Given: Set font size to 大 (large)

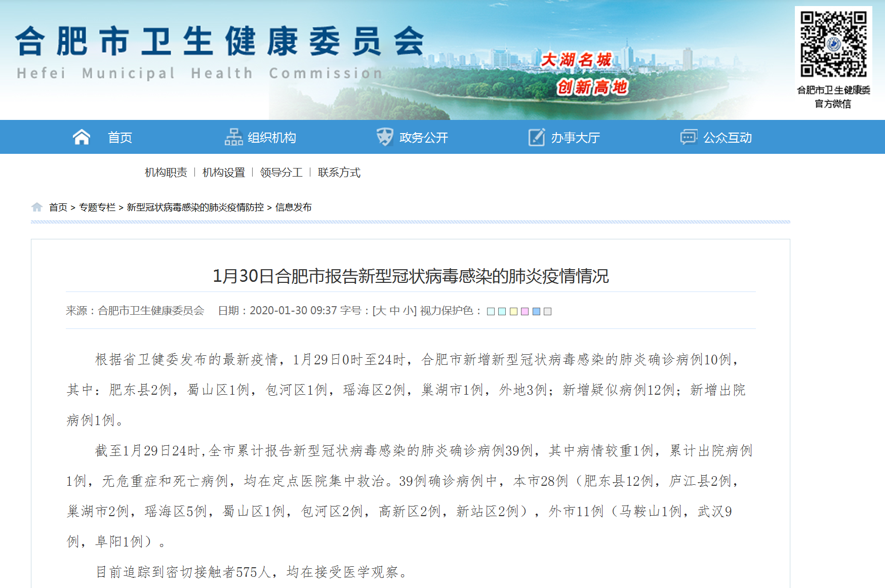Looking at the screenshot, I should coord(381,311).
